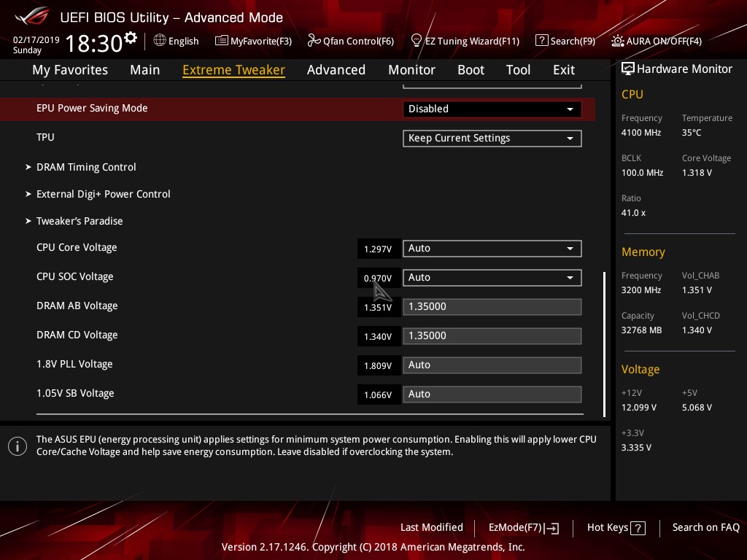This screenshot has height=560, width=747.
Task: Click the DRAM AB Voltage input field
Action: (492, 307)
